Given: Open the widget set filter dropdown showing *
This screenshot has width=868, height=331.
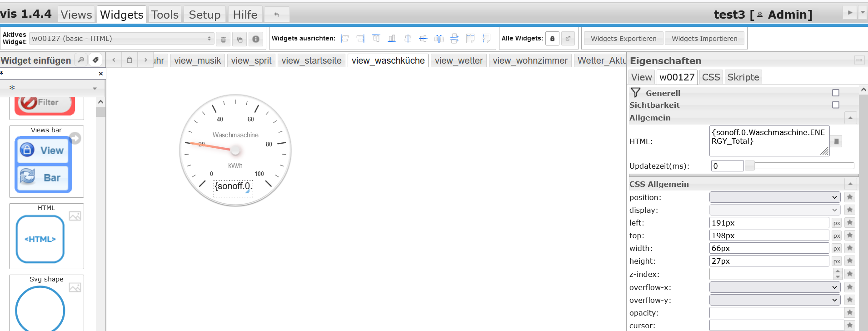Looking at the screenshot, I should click(x=53, y=88).
